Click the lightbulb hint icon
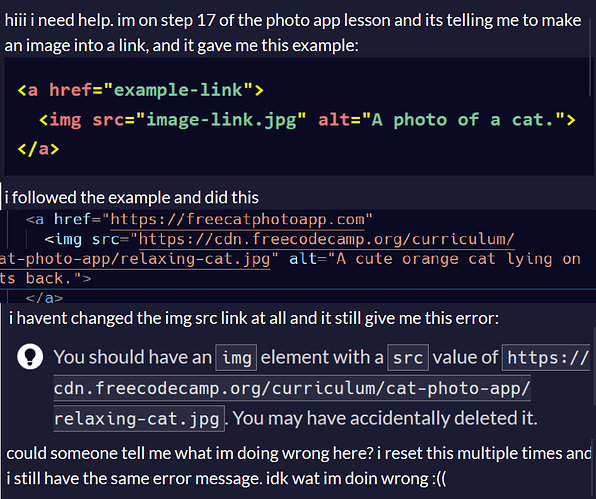 (x=30, y=356)
